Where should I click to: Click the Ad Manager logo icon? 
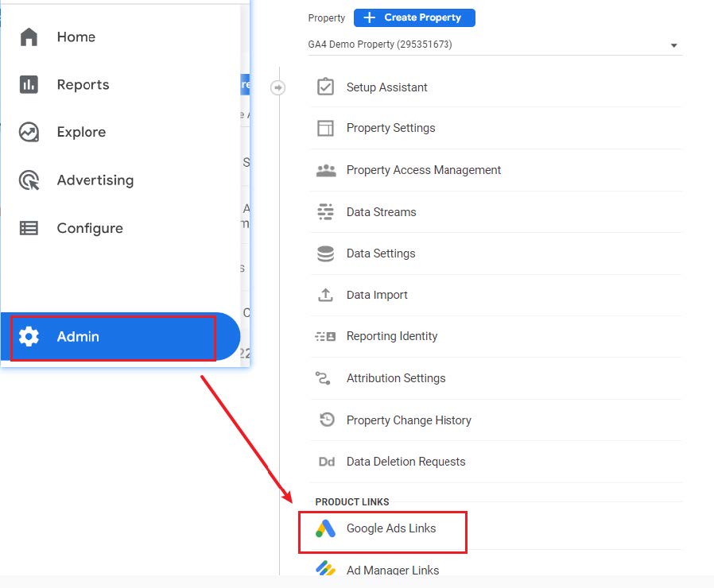pos(325,568)
